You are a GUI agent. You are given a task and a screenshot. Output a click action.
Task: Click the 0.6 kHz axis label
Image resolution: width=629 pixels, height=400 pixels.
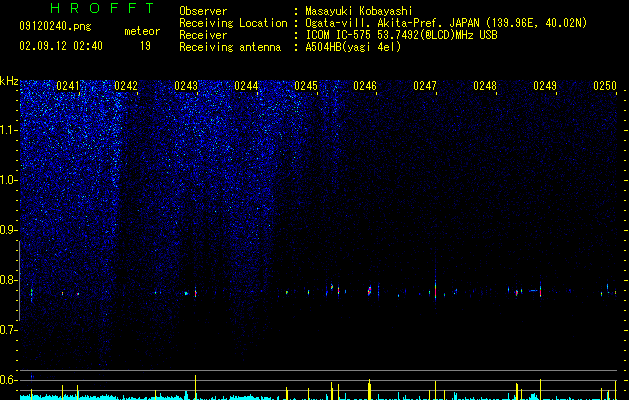tap(9, 380)
